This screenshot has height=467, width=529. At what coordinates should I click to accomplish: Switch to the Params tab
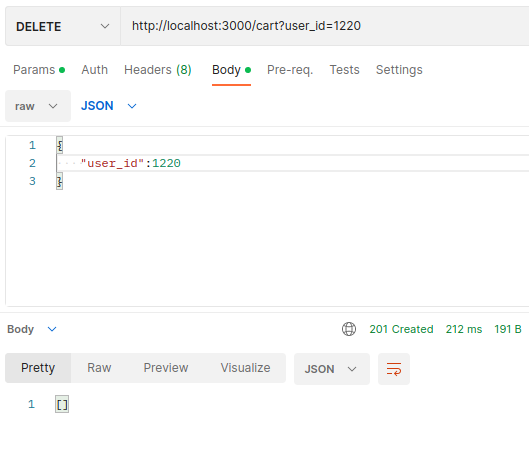click(x=39, y=70)
